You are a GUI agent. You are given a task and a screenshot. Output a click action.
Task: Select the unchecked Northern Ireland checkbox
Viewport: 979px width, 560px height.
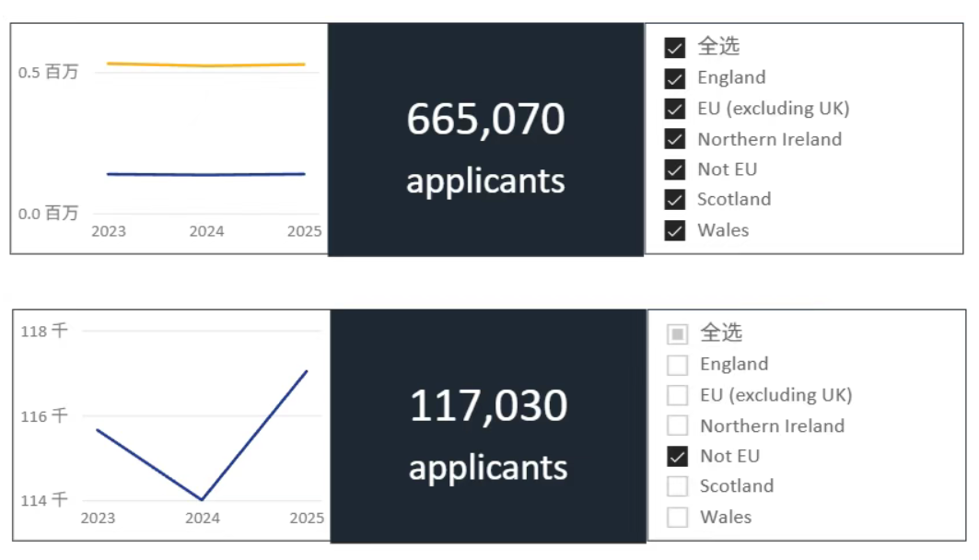tap(678, 426)
